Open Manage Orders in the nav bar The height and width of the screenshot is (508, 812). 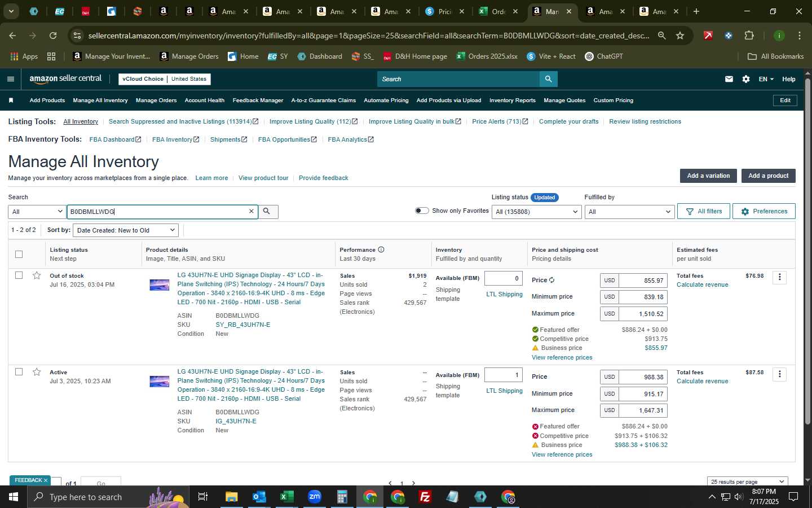click(x=156, y=100)
